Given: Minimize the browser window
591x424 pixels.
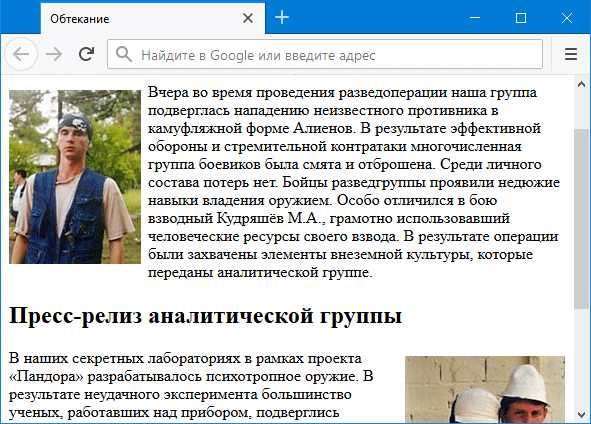Looking at the screenshot, I should [475, 18].
